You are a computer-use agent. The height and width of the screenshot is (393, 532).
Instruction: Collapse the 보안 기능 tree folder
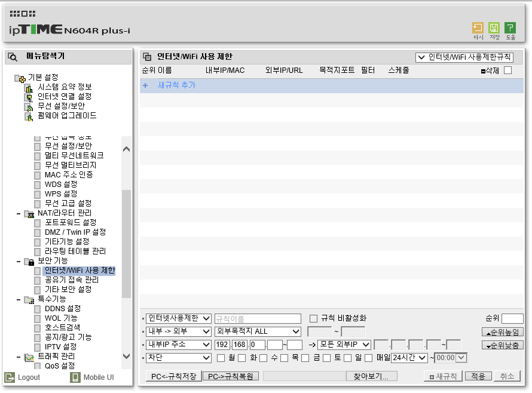point(19,262)
